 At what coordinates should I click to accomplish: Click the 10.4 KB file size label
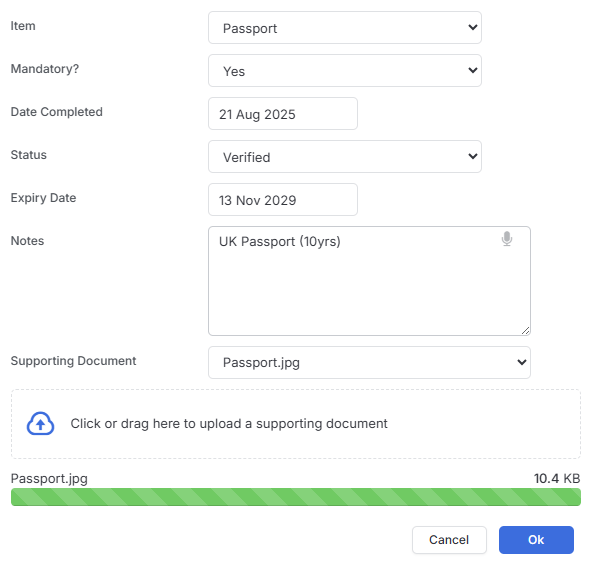point(557,478)
